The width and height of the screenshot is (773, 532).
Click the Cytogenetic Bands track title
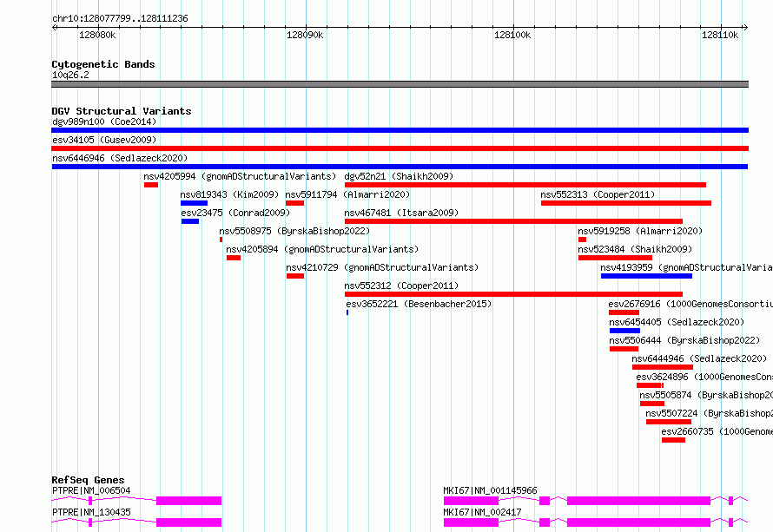[x=103, y=64]
